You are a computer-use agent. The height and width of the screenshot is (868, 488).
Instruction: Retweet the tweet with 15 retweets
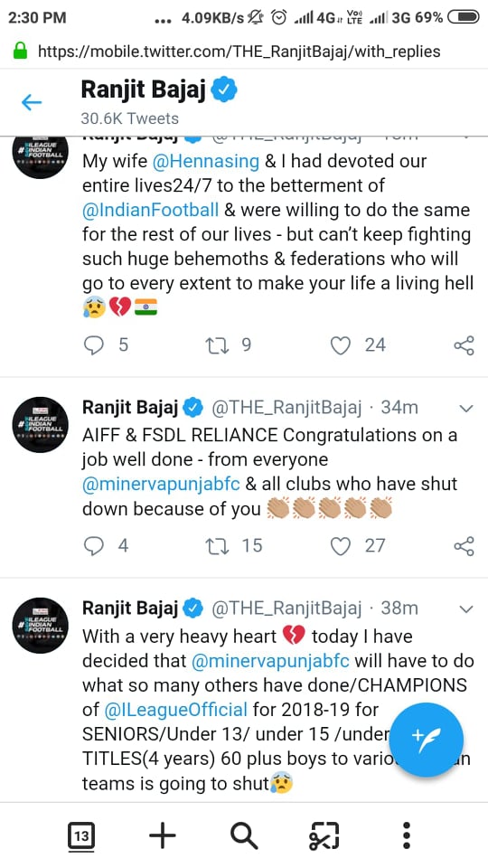coord(213,546)
